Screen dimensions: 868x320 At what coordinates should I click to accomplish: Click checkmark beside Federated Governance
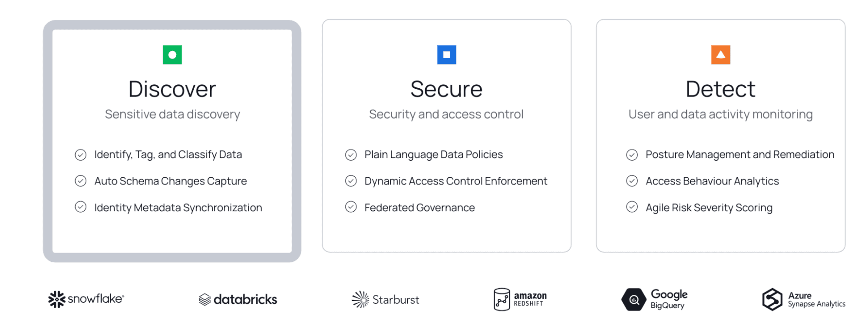(x=351, y=207)
